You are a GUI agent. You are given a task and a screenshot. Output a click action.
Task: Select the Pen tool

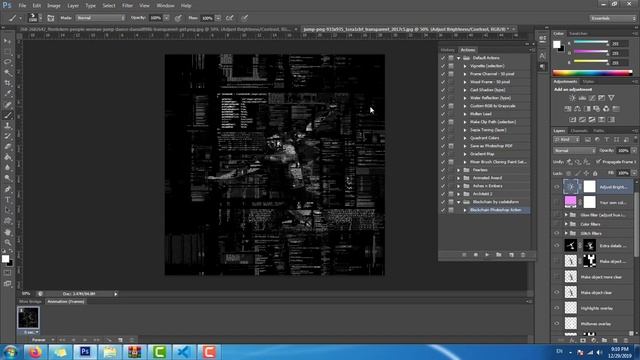[7, 189]
